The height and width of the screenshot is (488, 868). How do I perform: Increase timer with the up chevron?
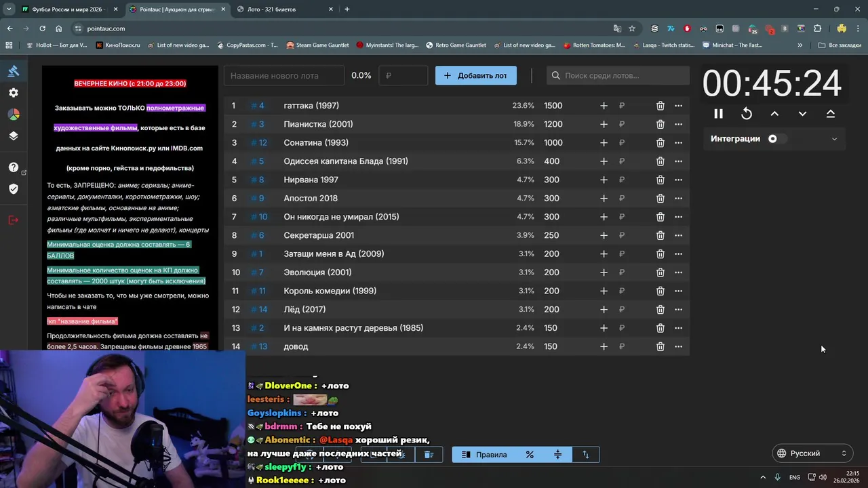(x=774, y=114)
